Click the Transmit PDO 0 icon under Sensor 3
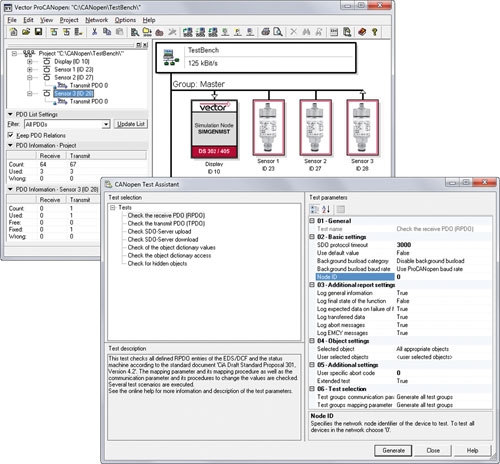Screen dimensions: 500x464 (62, 101)
